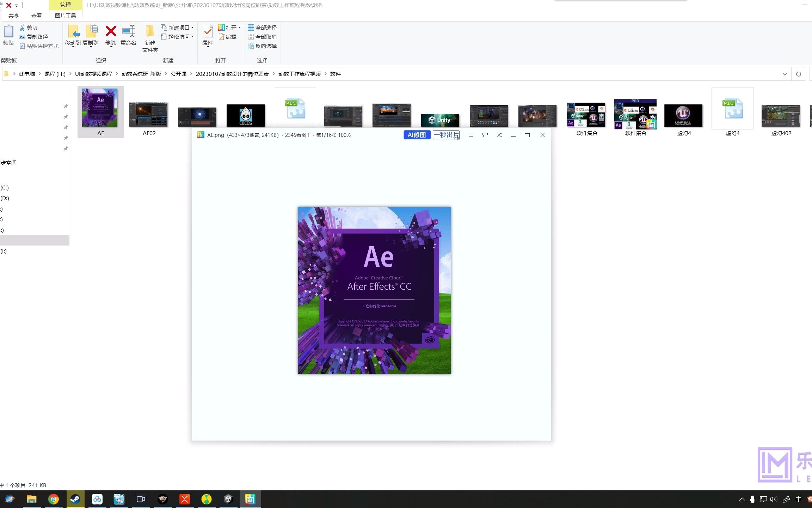This screenshot has width=812, height=508.
Task: Click UI动效视频课程 breadcrumb segment
Action: (x=93, y=74)
